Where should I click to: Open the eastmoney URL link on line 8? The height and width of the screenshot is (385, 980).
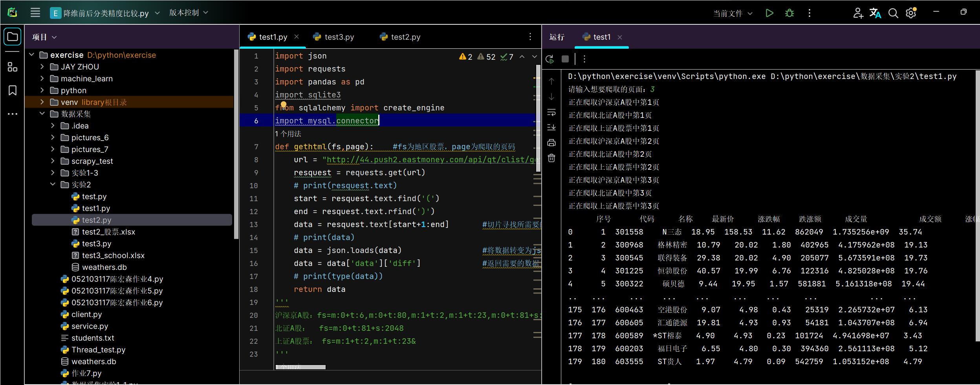[430, 159]
